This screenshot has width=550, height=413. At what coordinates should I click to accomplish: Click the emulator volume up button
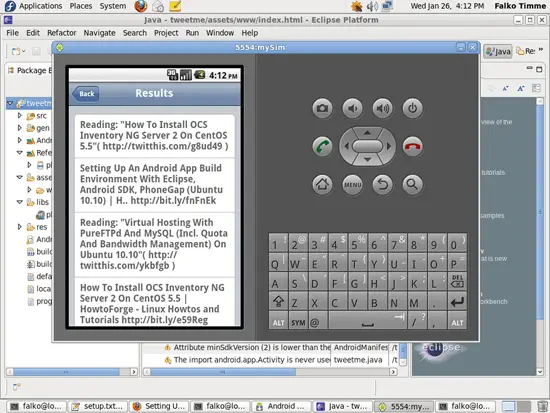383,108
